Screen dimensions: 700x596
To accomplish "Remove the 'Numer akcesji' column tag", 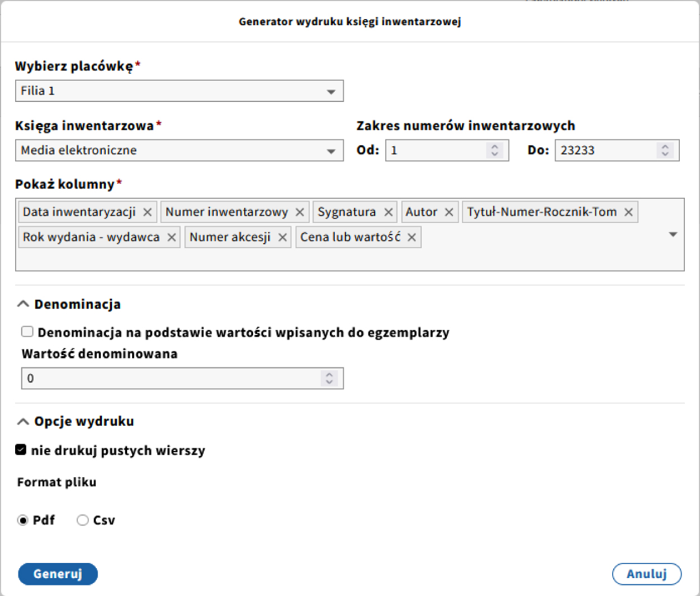I will point(282,238).
